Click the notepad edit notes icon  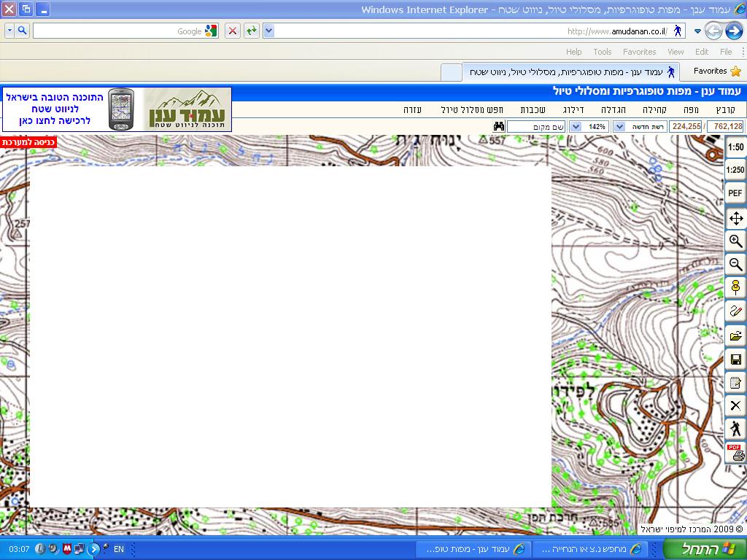pyautogui.click(x=735, y=383)
